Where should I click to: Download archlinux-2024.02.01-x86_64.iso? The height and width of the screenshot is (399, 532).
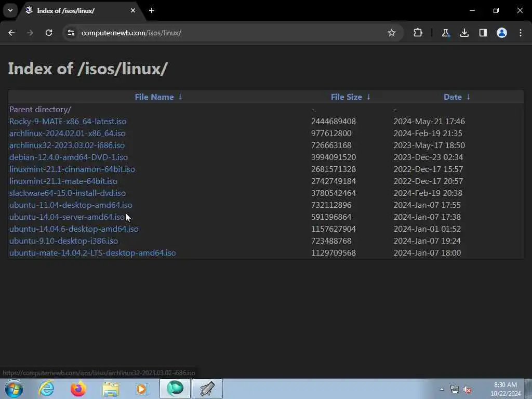(67, 134)
